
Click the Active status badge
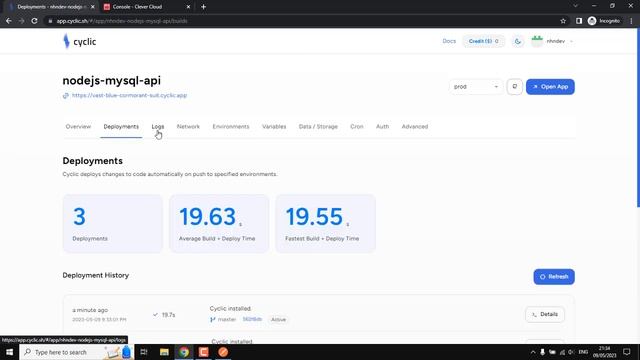tap(278, 320)
